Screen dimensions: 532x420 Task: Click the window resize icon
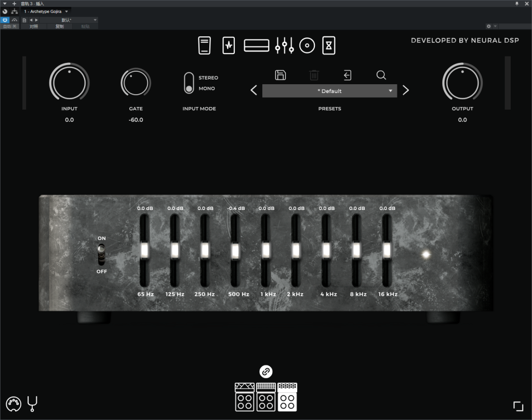pos(518,406)
